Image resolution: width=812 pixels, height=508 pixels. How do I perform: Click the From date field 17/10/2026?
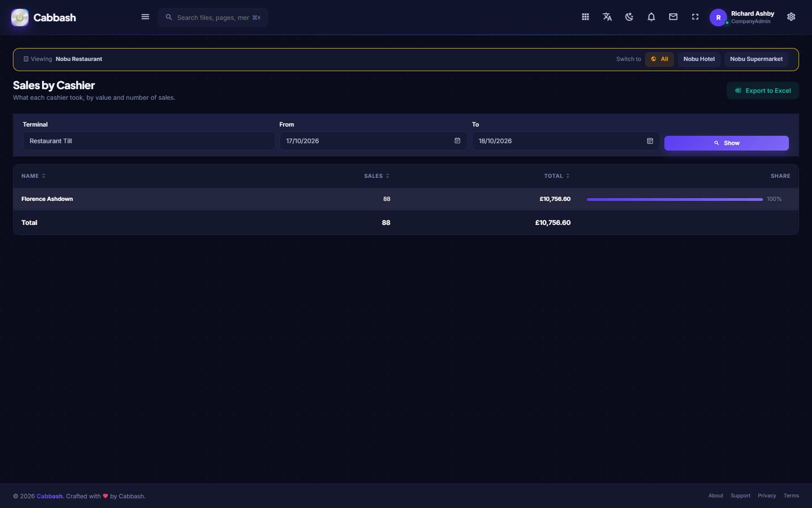point(374,141)
